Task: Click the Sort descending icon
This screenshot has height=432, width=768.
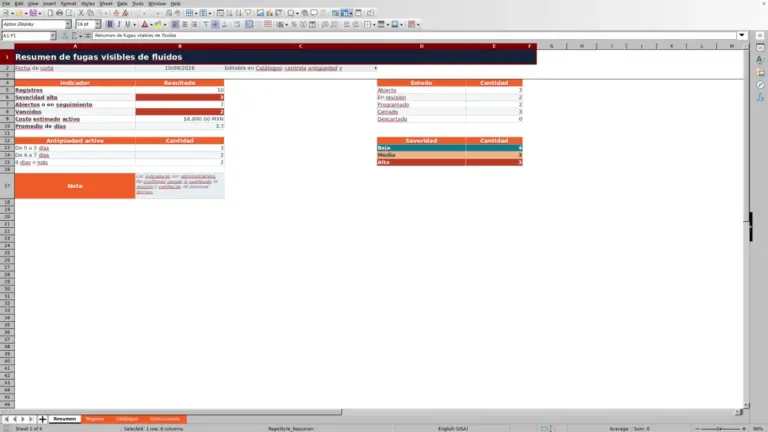Action: tap(239, 13)
